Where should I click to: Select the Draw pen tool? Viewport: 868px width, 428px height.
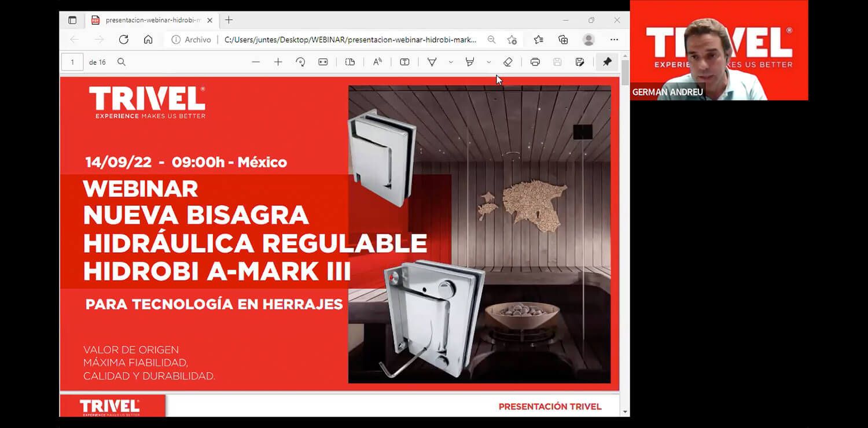pyautogui.click(x=432, y=62)
